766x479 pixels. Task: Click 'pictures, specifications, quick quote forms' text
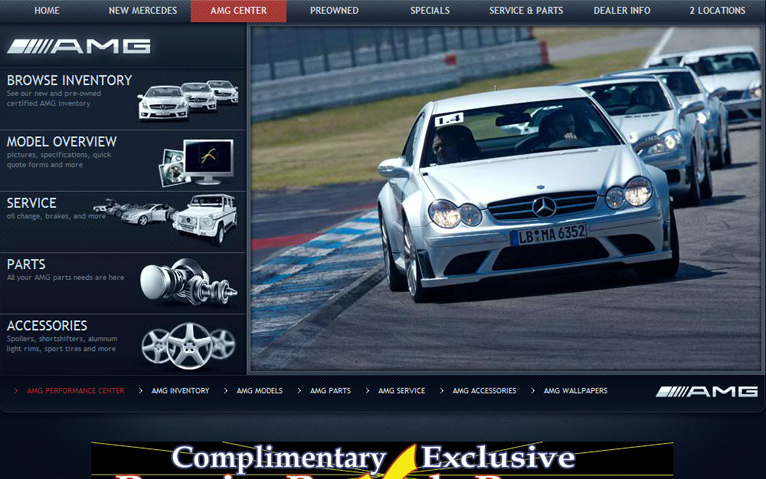pos(59,160)
